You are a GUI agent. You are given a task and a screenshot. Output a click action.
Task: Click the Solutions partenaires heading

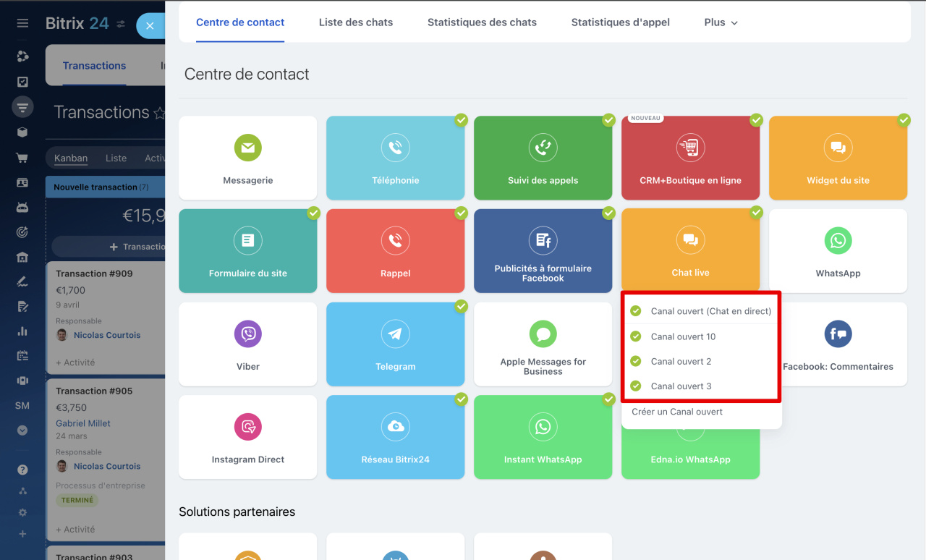coord(237,512)
